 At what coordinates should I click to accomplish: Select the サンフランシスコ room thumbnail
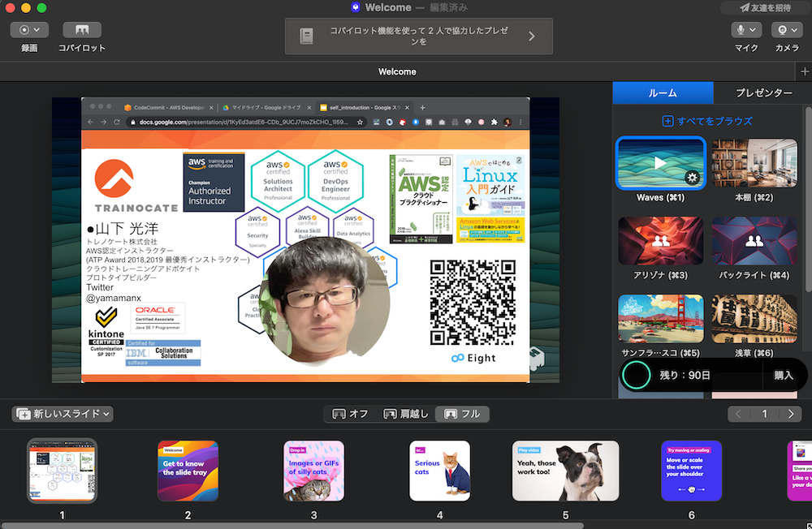point(661,319)
